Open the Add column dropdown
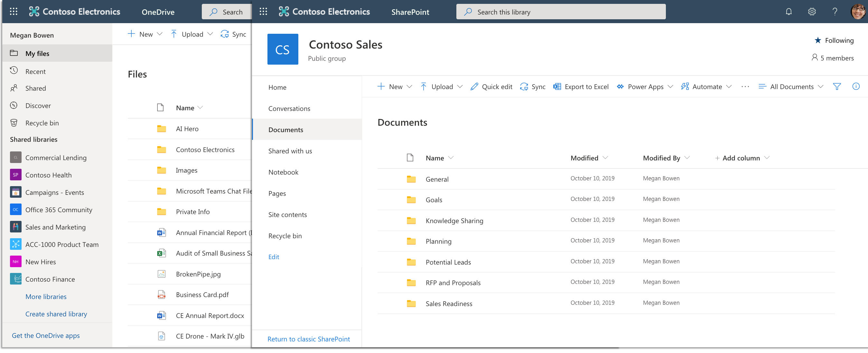Screen dimensions: 868x353 767,158
